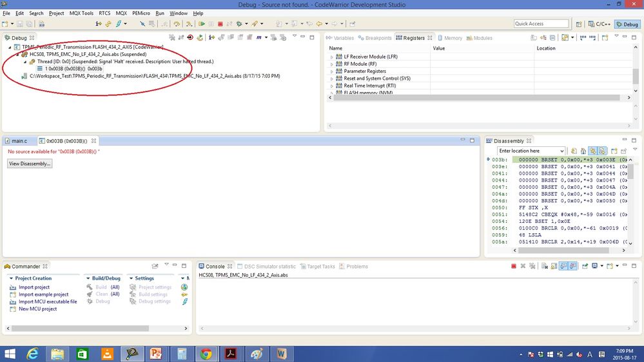Close the 0x003B (0x003B)() editor tab
The height and width of the screenshot is (362, 644).
pos(93,141)
